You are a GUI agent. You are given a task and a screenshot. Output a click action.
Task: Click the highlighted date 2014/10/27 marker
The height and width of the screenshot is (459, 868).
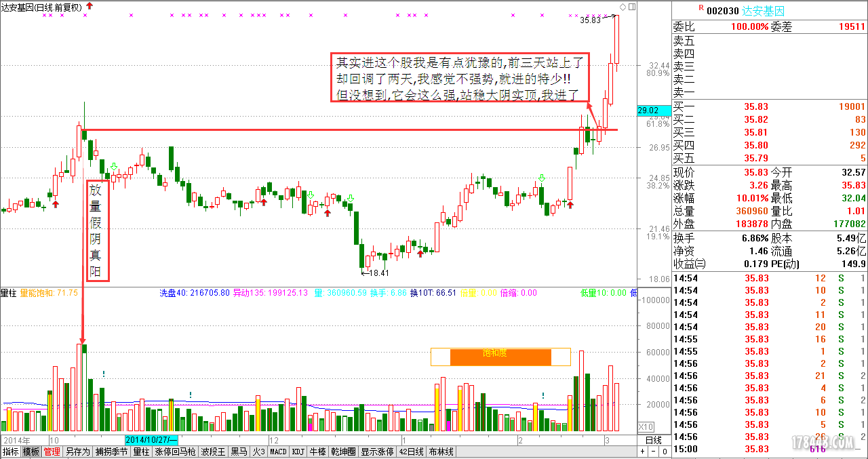151,439
